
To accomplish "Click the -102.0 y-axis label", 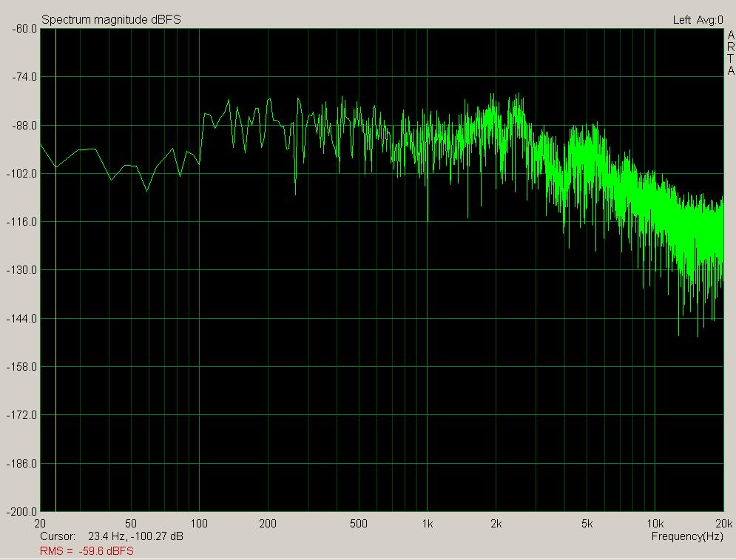I will [21, 174].
